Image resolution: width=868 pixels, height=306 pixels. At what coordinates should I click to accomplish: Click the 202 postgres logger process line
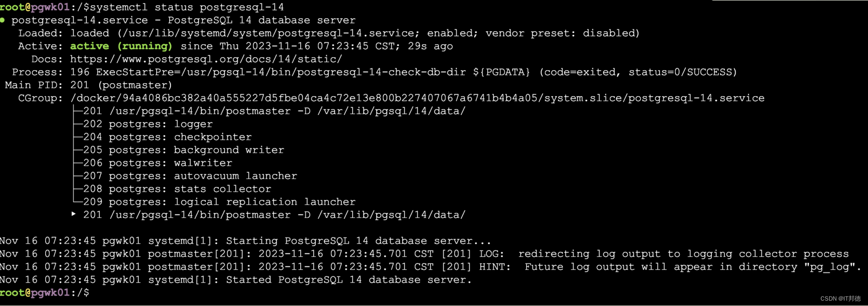(x=148, y=124)
